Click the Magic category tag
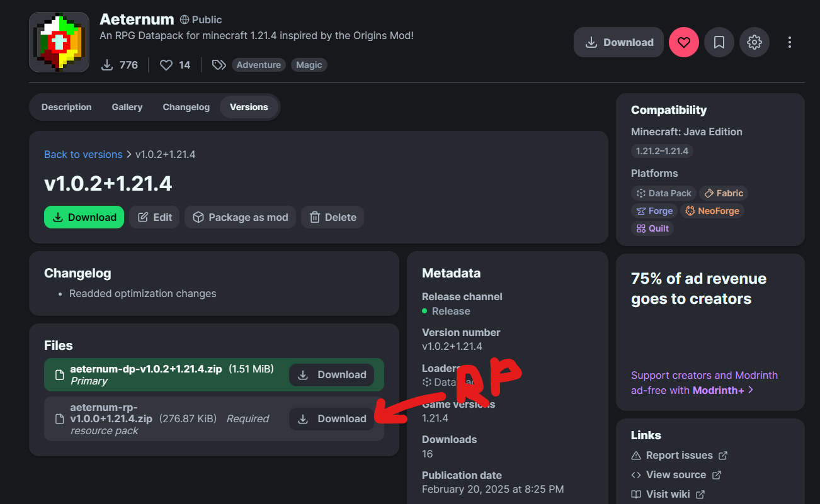 [x=309, y=65]
